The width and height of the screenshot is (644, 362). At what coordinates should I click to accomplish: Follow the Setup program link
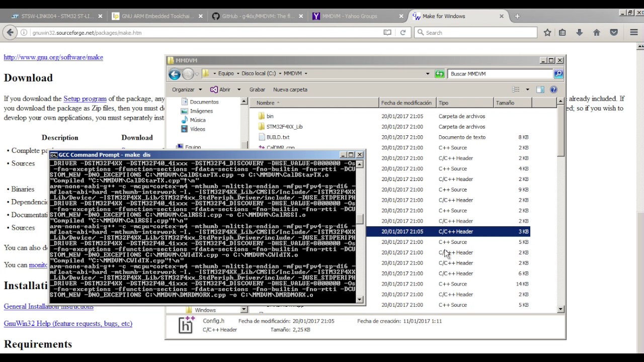(85, 99)
